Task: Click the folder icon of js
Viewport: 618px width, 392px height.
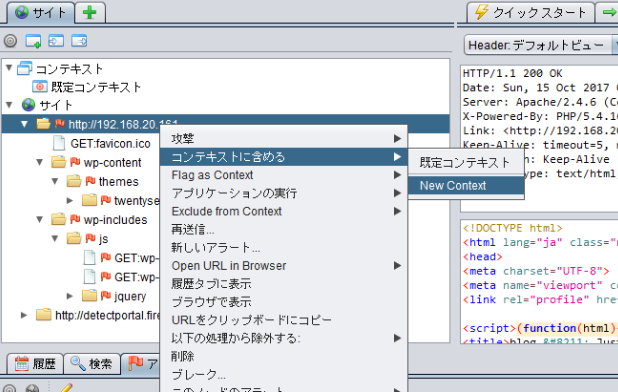Action: point(74,238)
